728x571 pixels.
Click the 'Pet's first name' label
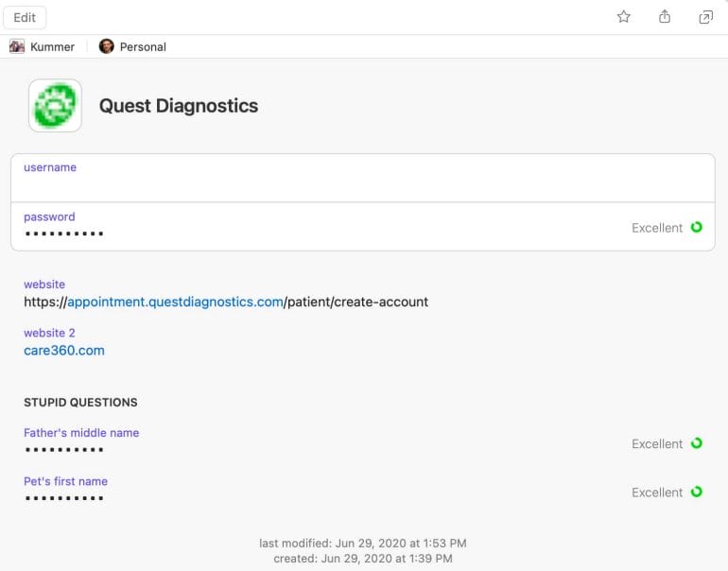[x=65, y=481]
